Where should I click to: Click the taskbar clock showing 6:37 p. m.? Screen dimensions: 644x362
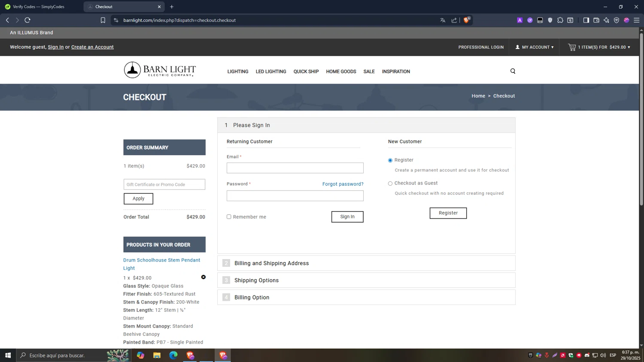631,355
